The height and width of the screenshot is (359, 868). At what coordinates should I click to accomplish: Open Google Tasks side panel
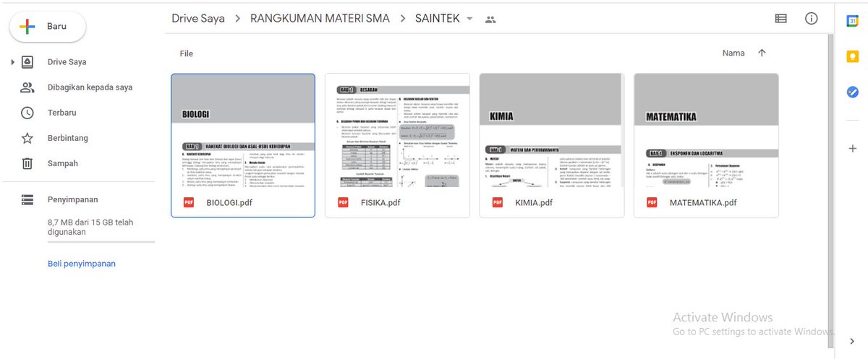coord(852,92)
